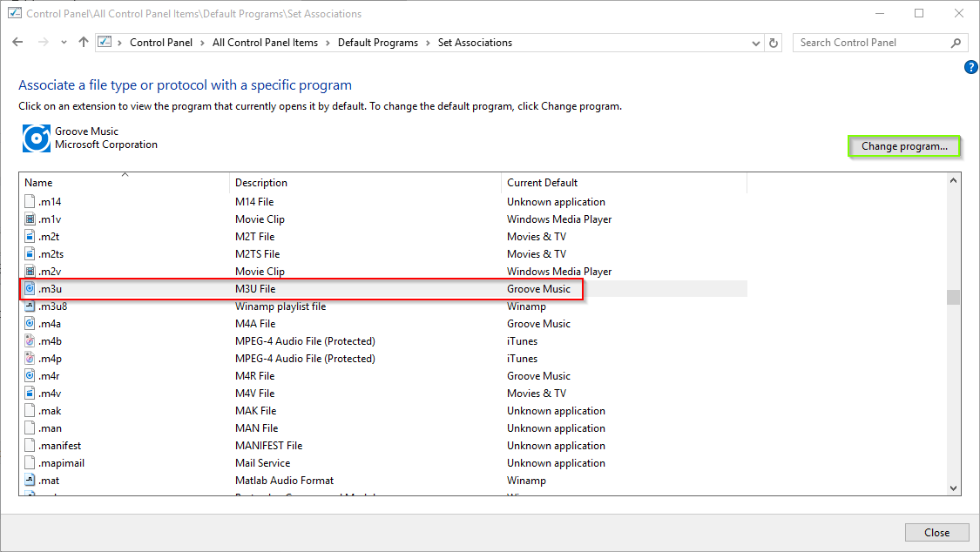Click the Back navigation arrow
980x552 pixels.
click(17, 43)
